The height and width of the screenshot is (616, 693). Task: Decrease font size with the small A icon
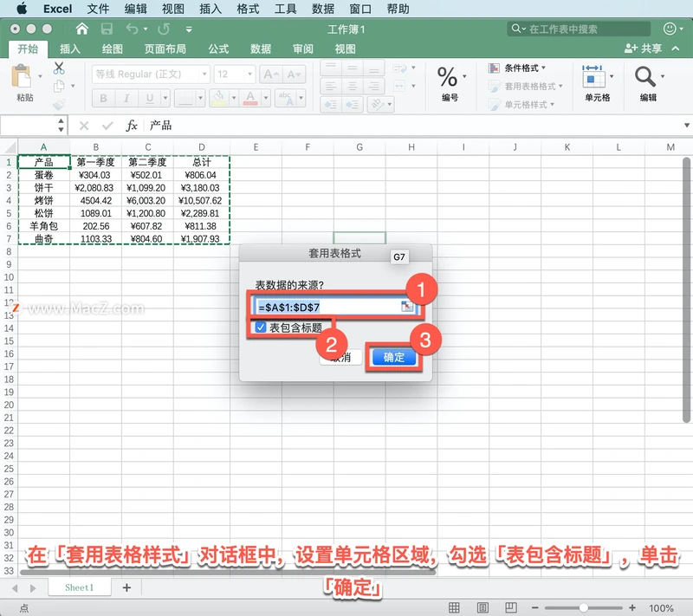(x=294, y=75)
